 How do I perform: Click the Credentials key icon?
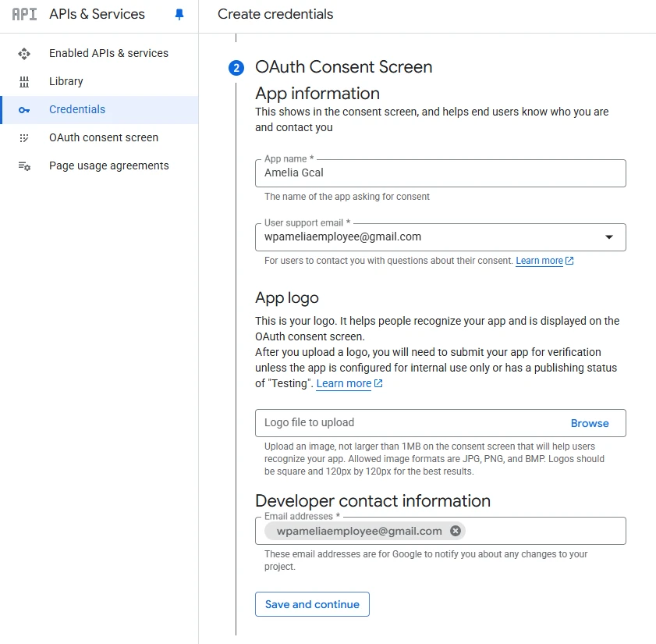click(24, 110)
